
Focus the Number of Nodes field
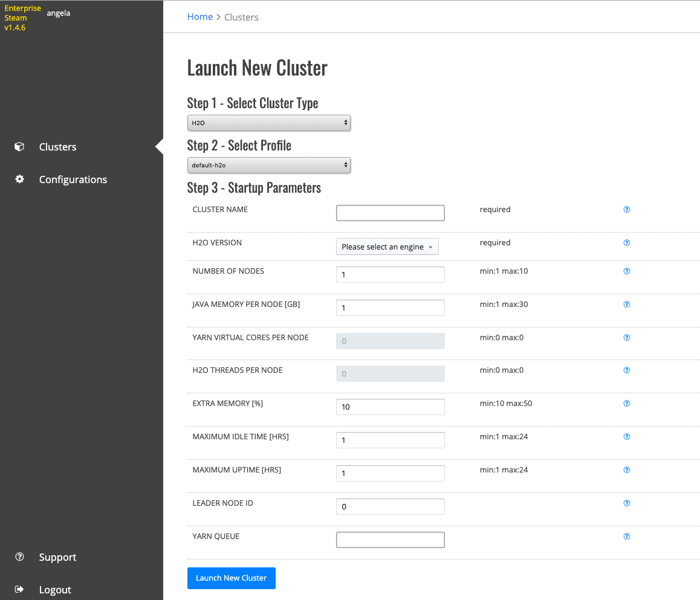390,274
